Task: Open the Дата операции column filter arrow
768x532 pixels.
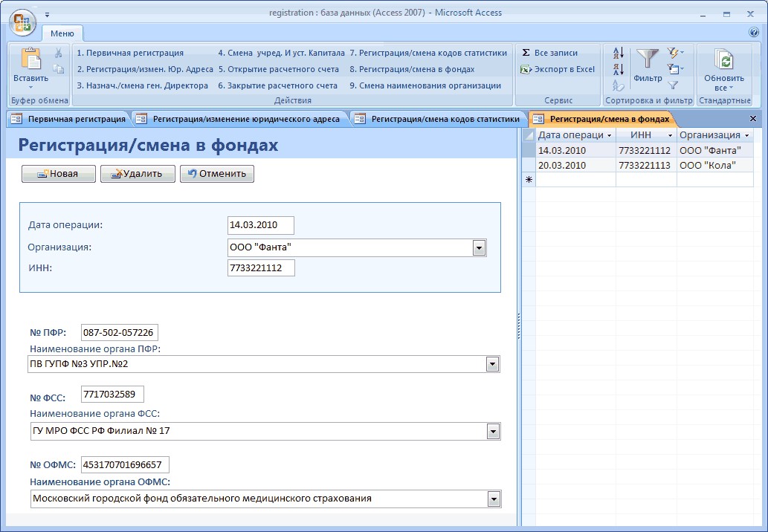Action: click(609, 135)
